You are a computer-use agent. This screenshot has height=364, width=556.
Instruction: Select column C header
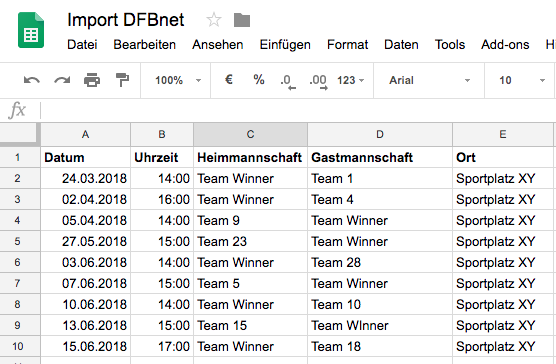tap(250, 134)
